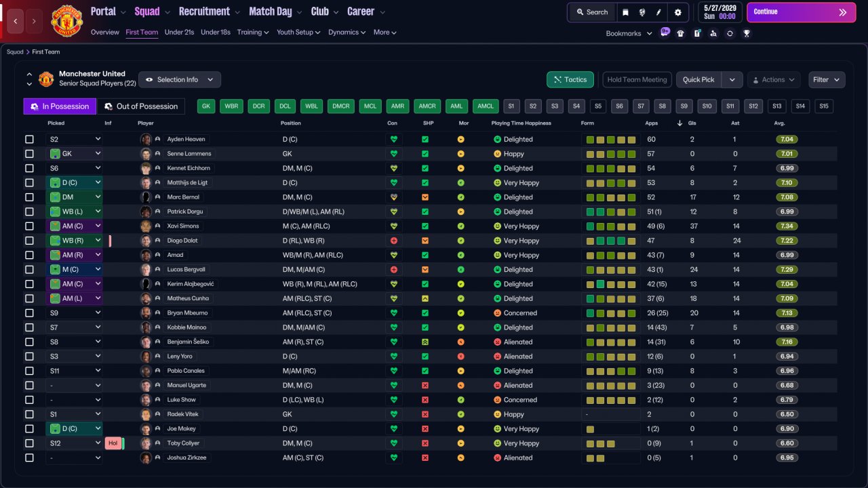
Task: Open the globe world icon in the top bar
Action: [642, 12]
